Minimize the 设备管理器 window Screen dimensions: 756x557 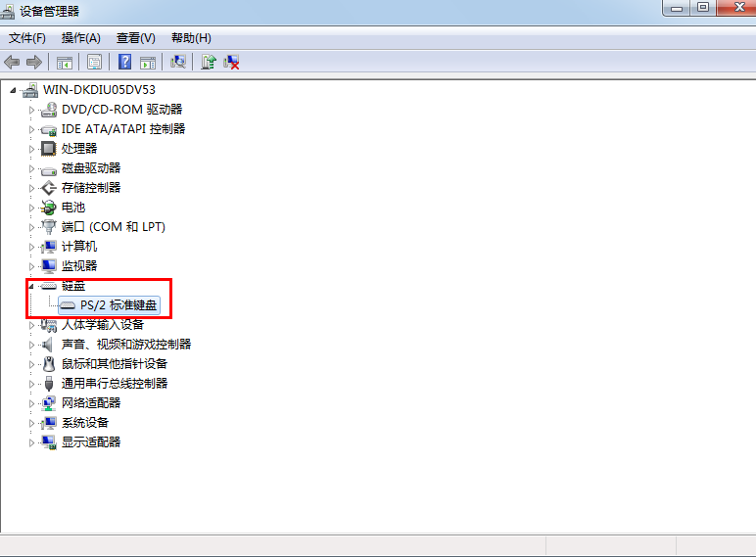tap(677, 8)
